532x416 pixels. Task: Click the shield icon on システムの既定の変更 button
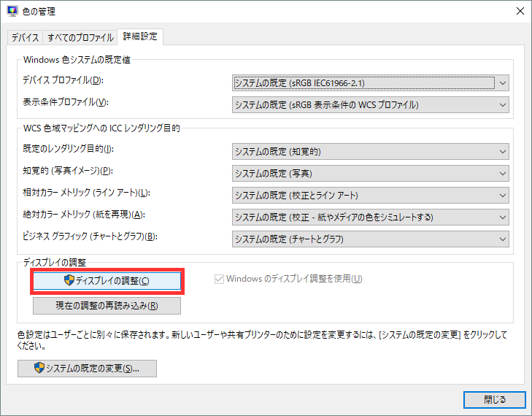pos(39,369)
